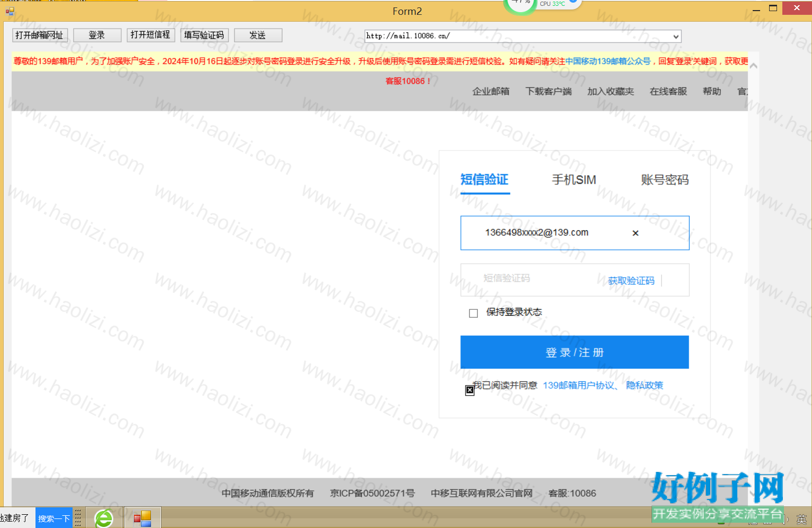Screen dimensions: 812x528
Task: Click the 打开邮箱网址 button
Action: pos(40,35)
